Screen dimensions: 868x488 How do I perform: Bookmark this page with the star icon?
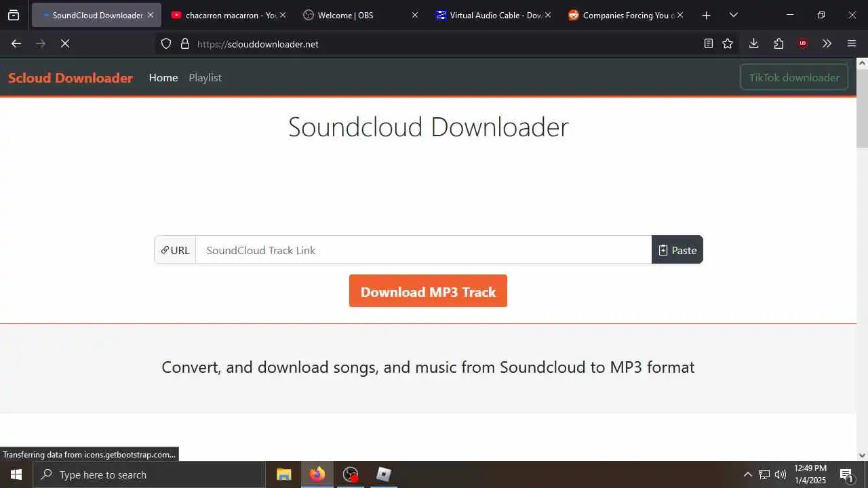coord(728,43)
